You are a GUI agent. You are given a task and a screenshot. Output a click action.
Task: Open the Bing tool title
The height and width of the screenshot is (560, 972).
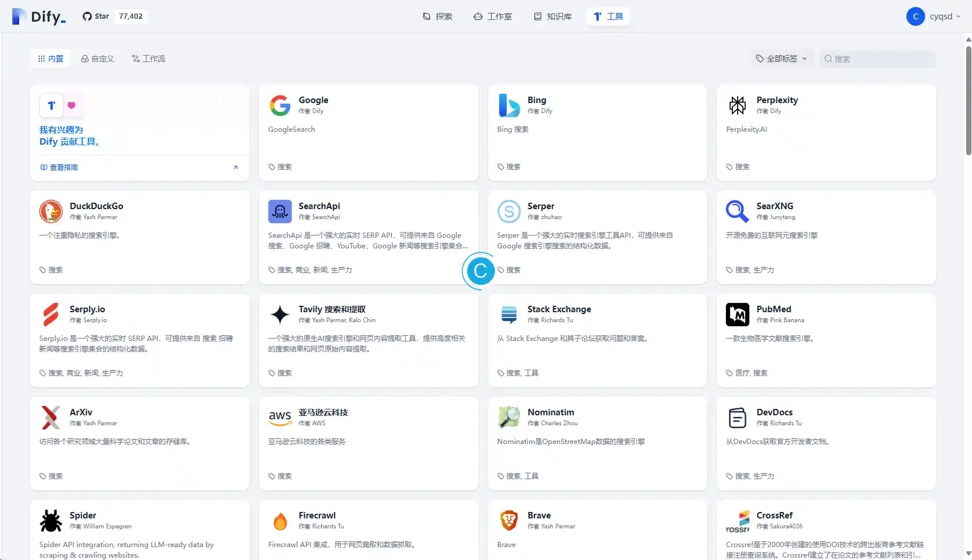tap(537, 100)
